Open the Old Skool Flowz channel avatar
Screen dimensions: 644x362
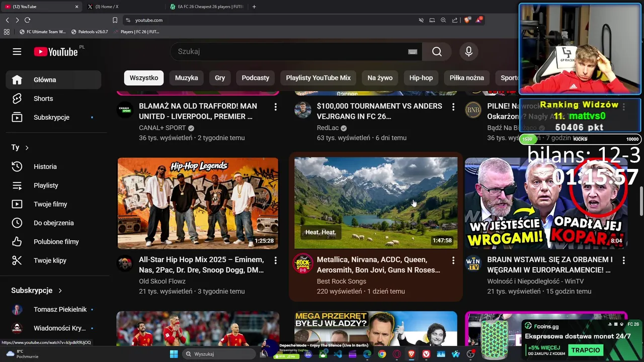125,263
